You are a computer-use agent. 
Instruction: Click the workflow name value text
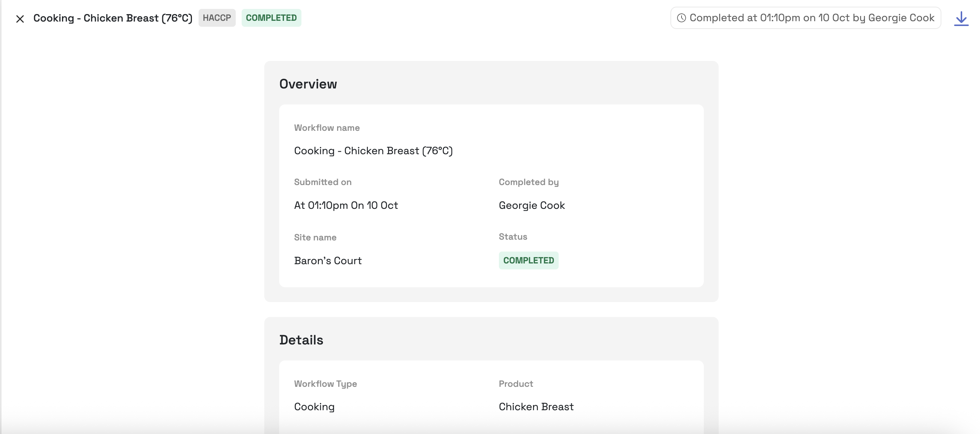pos(373,151)
